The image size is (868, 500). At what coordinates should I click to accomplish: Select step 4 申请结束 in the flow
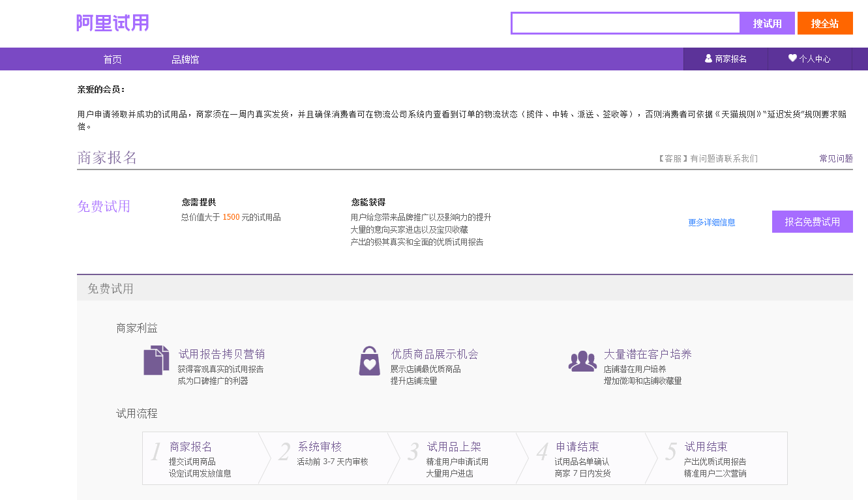pyautogui.click(x=587, y=458)
